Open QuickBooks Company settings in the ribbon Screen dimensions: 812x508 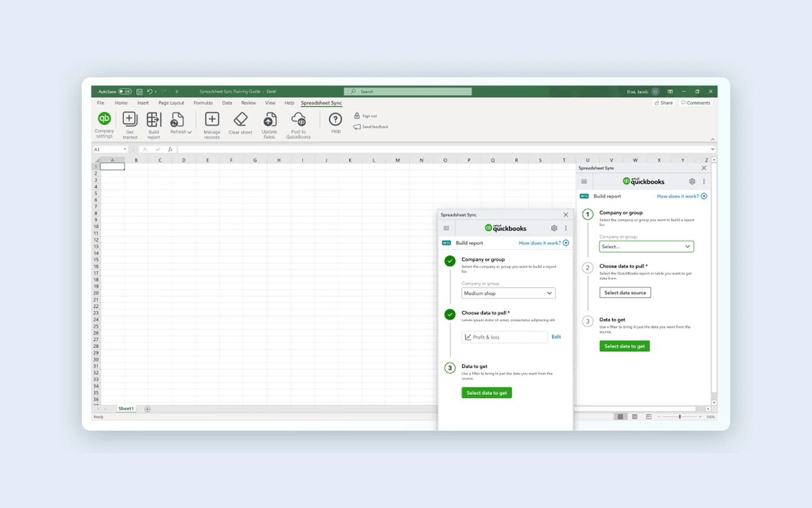coord(104,125)
